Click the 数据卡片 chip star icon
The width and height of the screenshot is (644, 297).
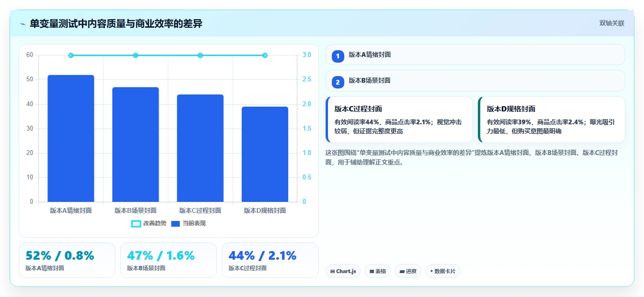click(x=431, y=271)
